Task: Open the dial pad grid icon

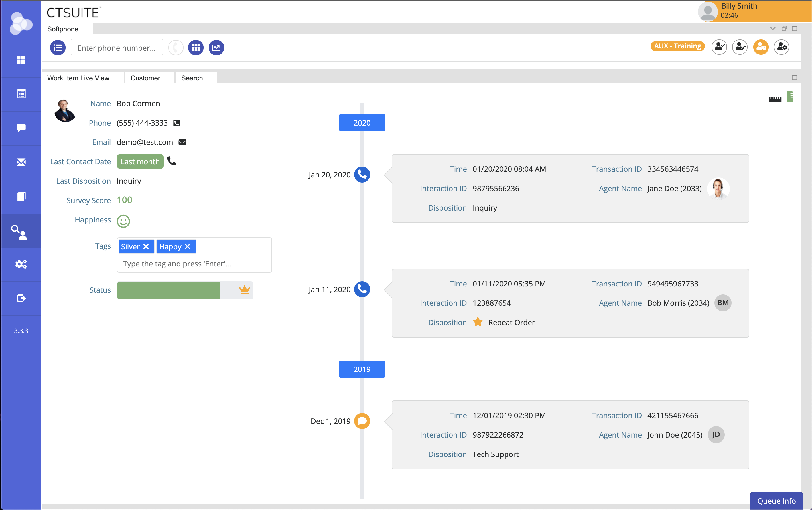Action: (196, 48)
